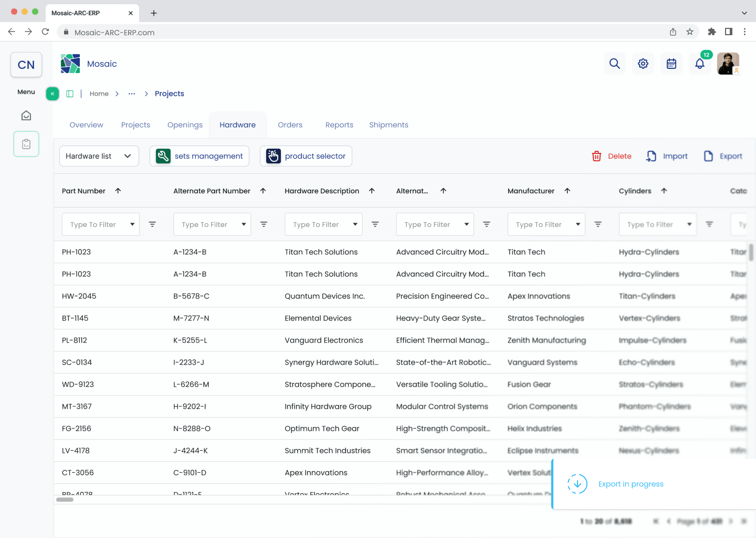Open the search icon in header
The height and width of the screenshot is (538, 756).
(x=615, y=64)
